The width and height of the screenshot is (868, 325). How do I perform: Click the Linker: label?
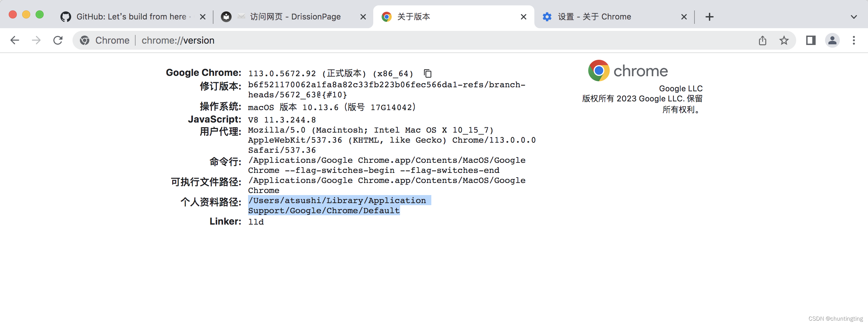coord(226,221)
